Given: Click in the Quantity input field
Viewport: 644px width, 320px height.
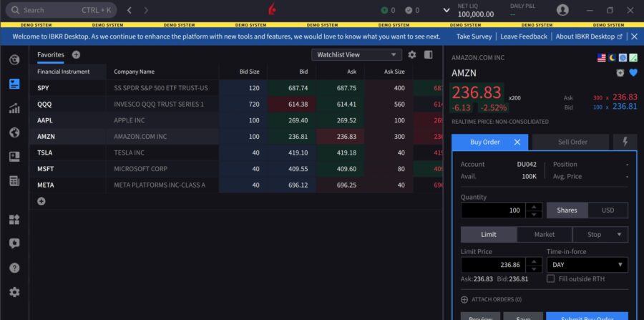Looking at the screenshot, I should tap(493, 210).
